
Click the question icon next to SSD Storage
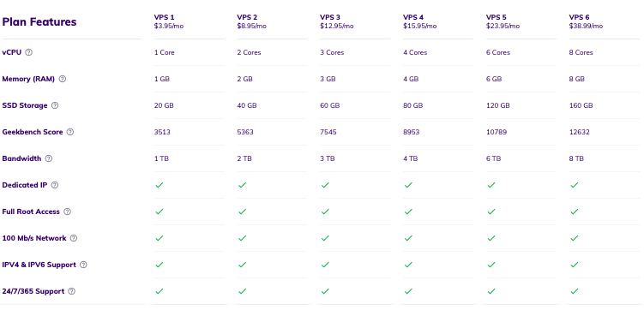pos(55,105)
